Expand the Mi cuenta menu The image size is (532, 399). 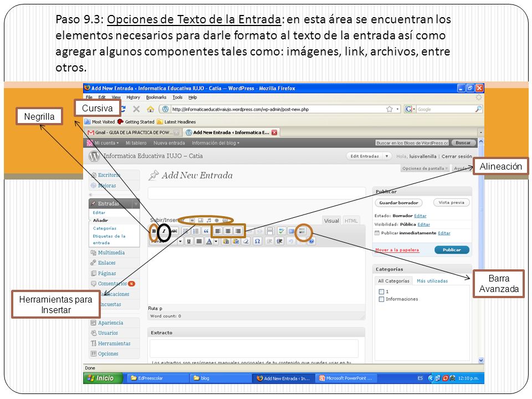(106, 143)
